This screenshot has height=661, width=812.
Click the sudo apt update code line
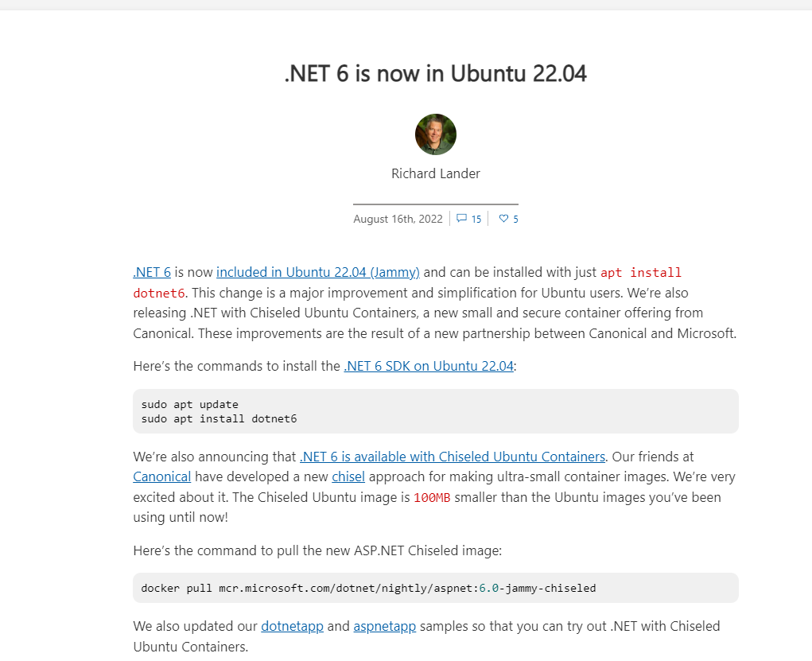pyautogui.click(x=189, y=405)
